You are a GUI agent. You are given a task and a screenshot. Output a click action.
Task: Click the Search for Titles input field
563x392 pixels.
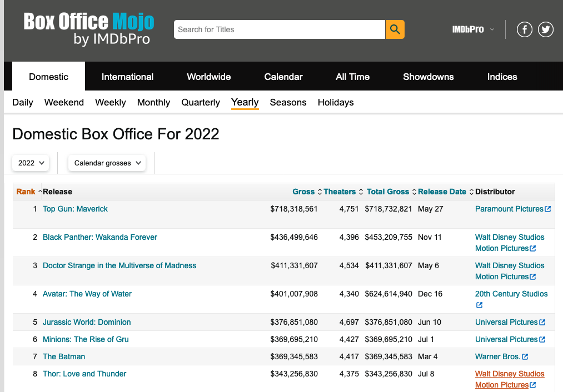(279, 29)
